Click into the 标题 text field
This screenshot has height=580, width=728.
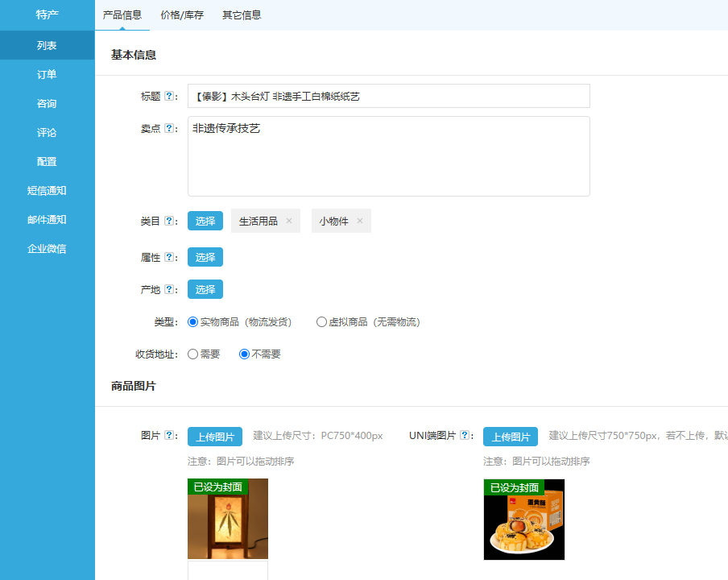[388, 97]
